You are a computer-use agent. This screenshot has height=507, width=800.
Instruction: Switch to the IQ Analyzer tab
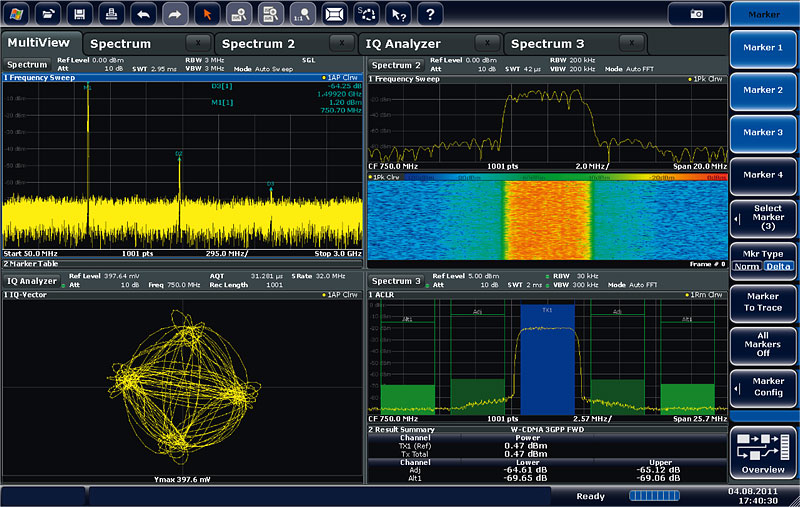point(404,44)
